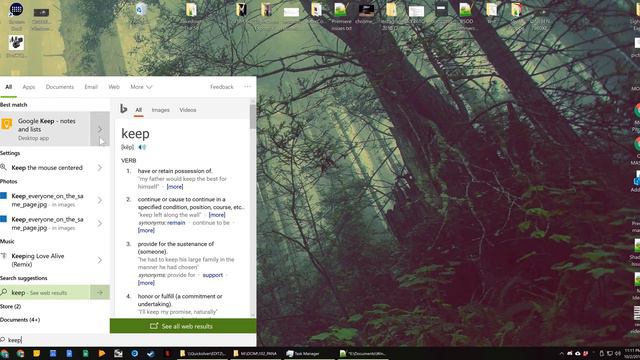Click the volume icon in system tray

[x=618, y=353]
